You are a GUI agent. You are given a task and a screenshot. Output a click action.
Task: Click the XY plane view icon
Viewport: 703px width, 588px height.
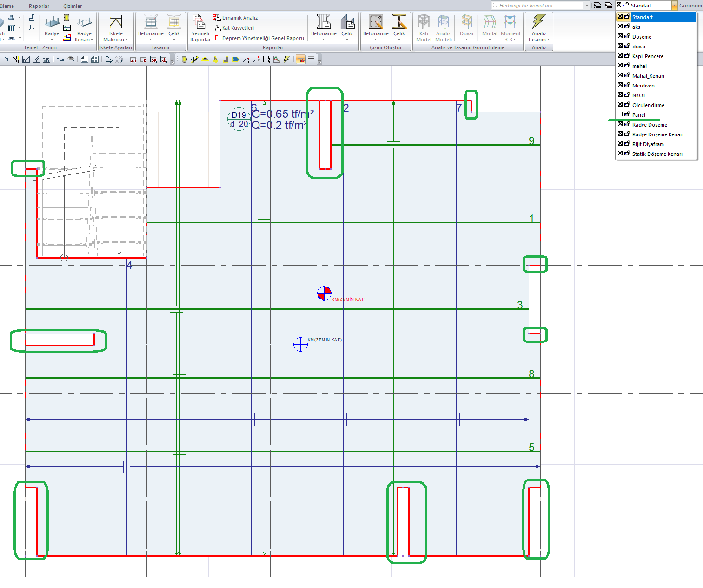tap(133, 60)
